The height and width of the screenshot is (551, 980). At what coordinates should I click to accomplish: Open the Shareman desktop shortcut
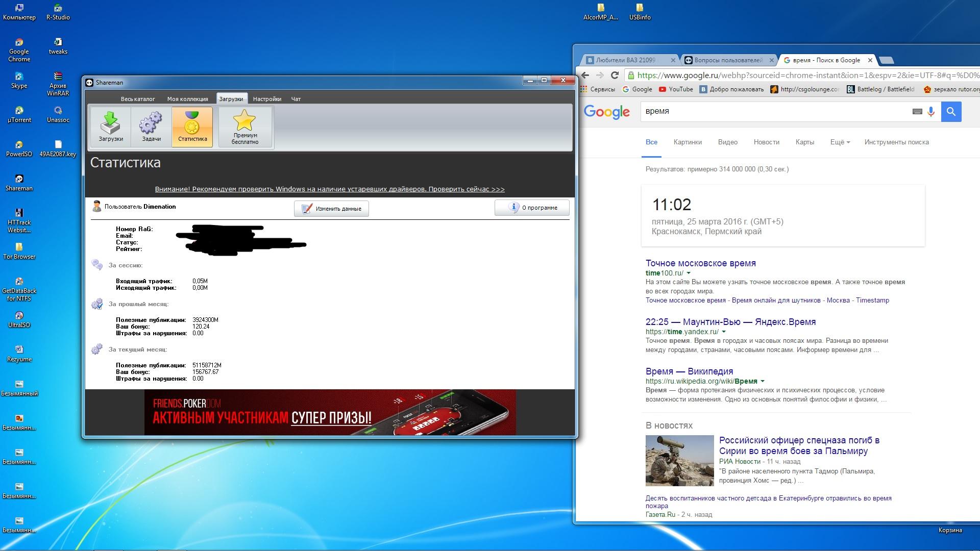click(x=19, y=183)
